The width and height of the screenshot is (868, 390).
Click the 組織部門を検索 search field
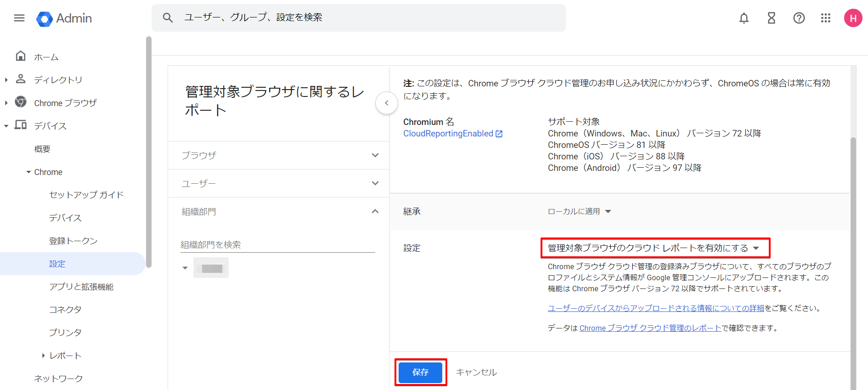(x=277, y=245)
